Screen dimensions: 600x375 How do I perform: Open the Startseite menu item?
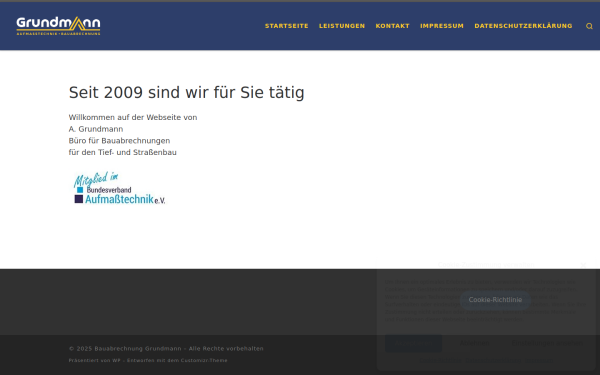pos(287,26)
